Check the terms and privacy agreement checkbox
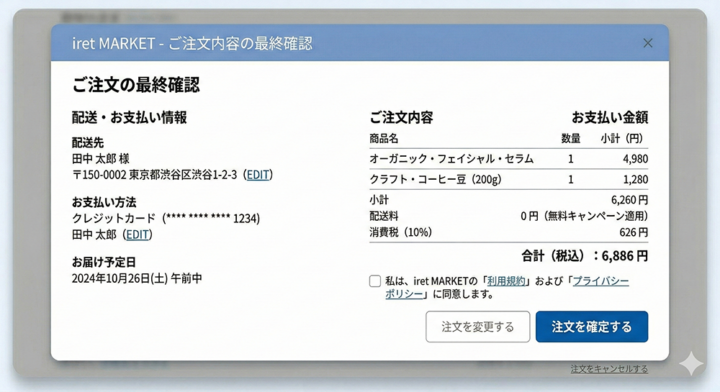This screenshot has height=392, width=720. coord(375,281)
